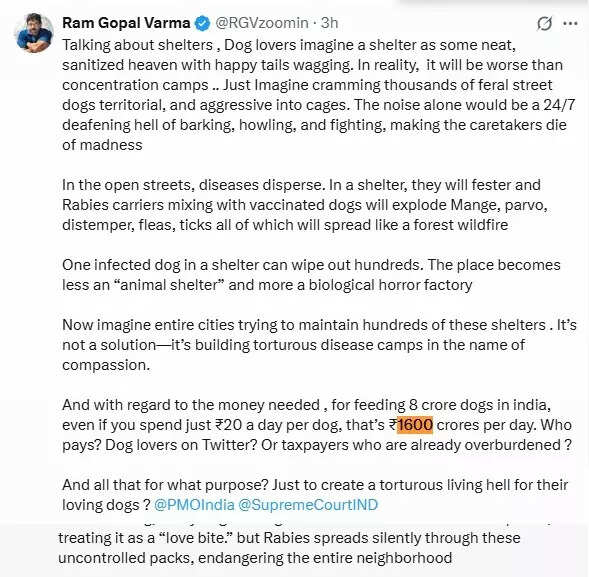Click the line "And all that for what purpose?"
This screenshot has height=577, width=589.
[315, 485]
